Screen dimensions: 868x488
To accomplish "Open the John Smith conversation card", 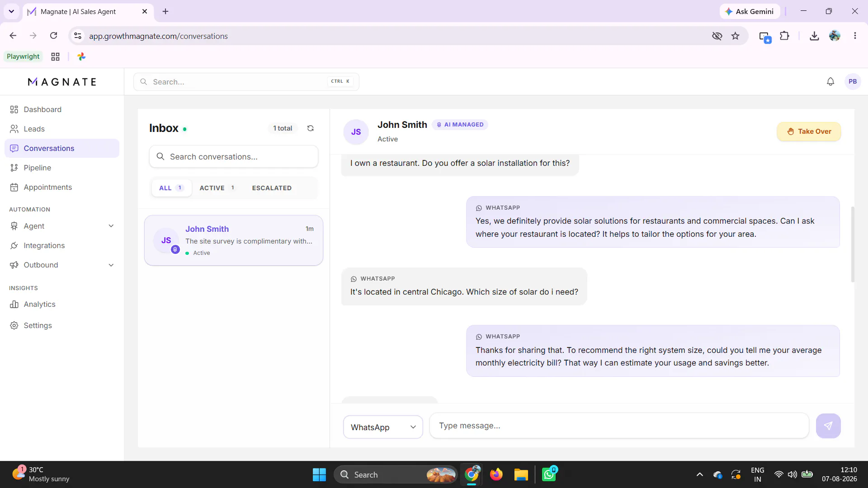I will (234, 240).
